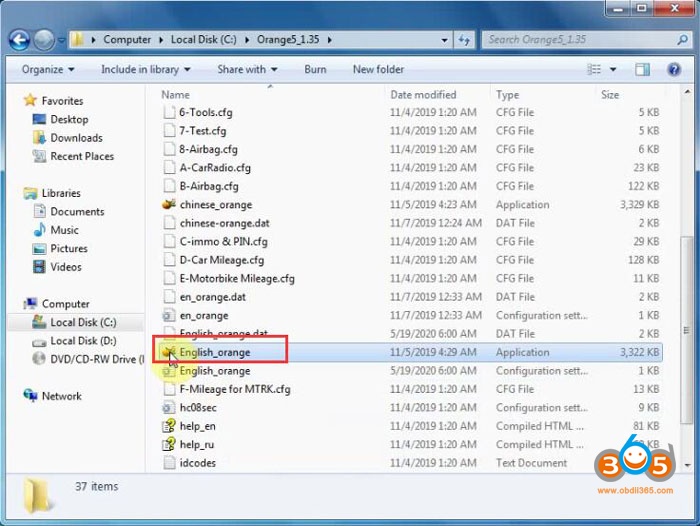Open the recent pages dropdown arrow
700x526 pixels.
[62, 40]
